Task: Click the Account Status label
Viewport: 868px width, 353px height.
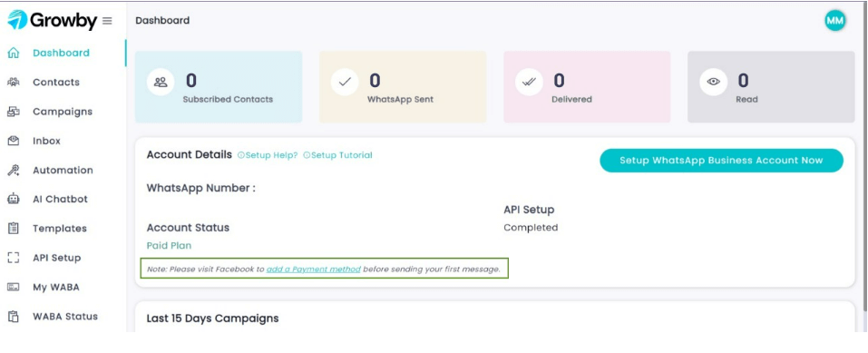Action: [x=188, y=227]
